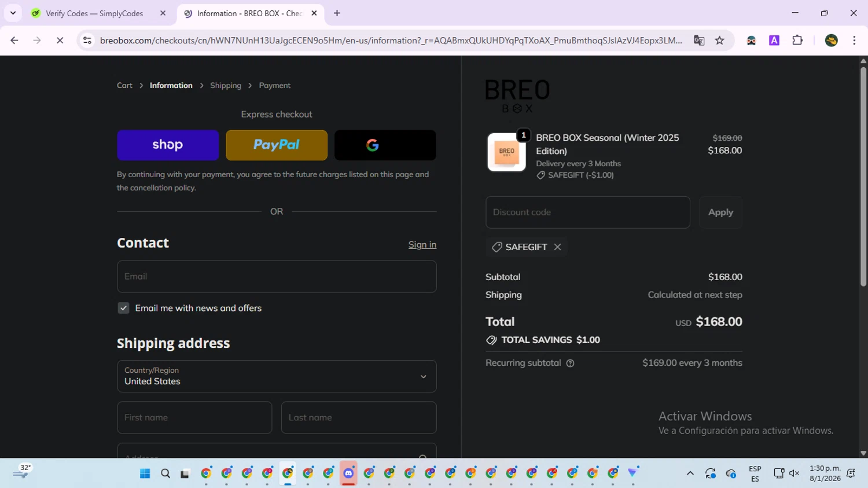The width and height of the screenshot is (868, 488).
Task: Open the Chrome profile avatar
Action: pyautogui.click(x=832, y=41)
